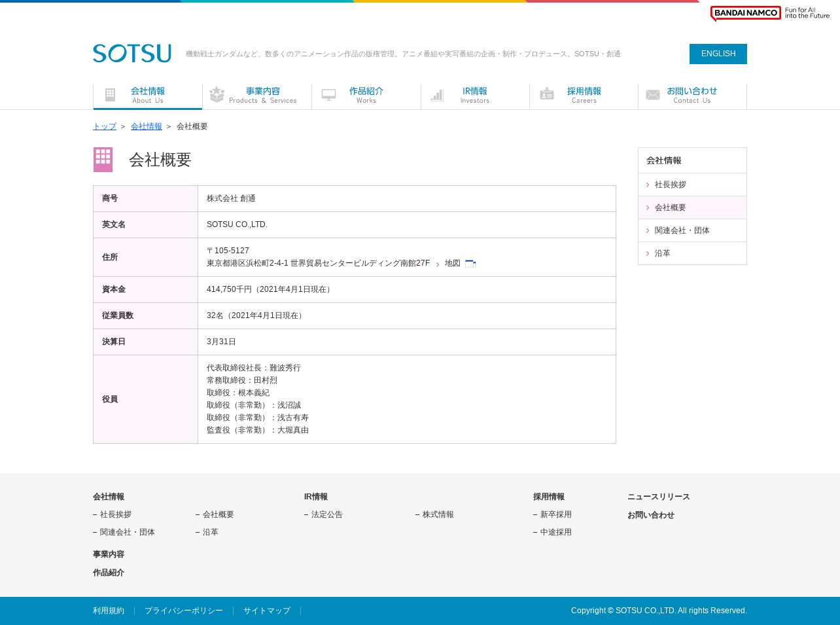Open footer 会社概要 link

219,514
